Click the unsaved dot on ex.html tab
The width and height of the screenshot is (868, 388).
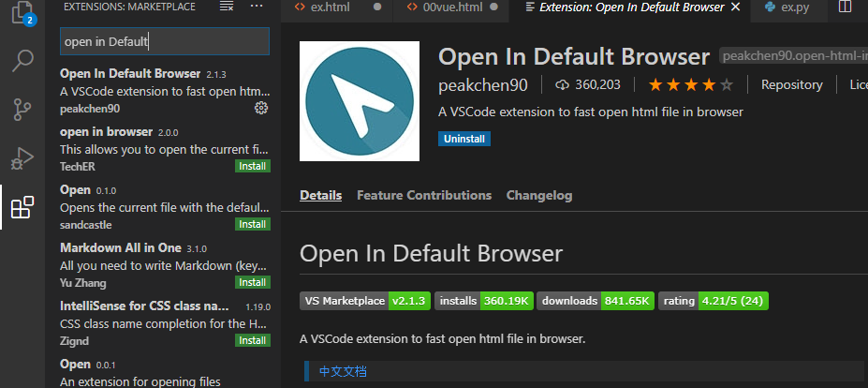(x=377, y=7)
